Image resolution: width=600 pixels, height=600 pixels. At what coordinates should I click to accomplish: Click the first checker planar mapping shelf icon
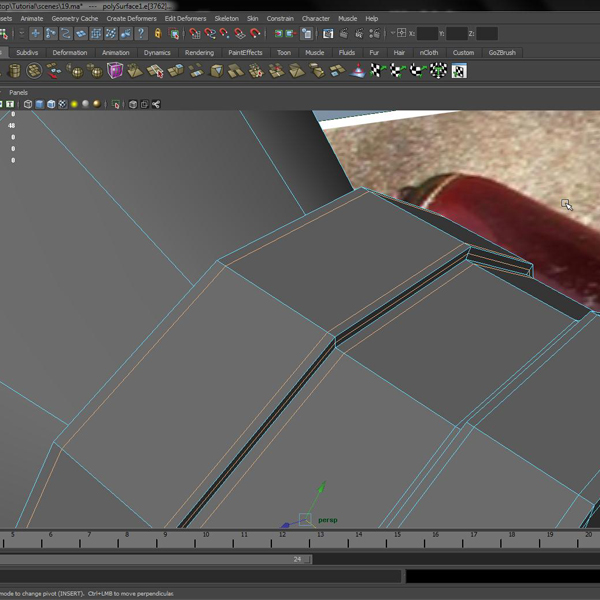378,71
